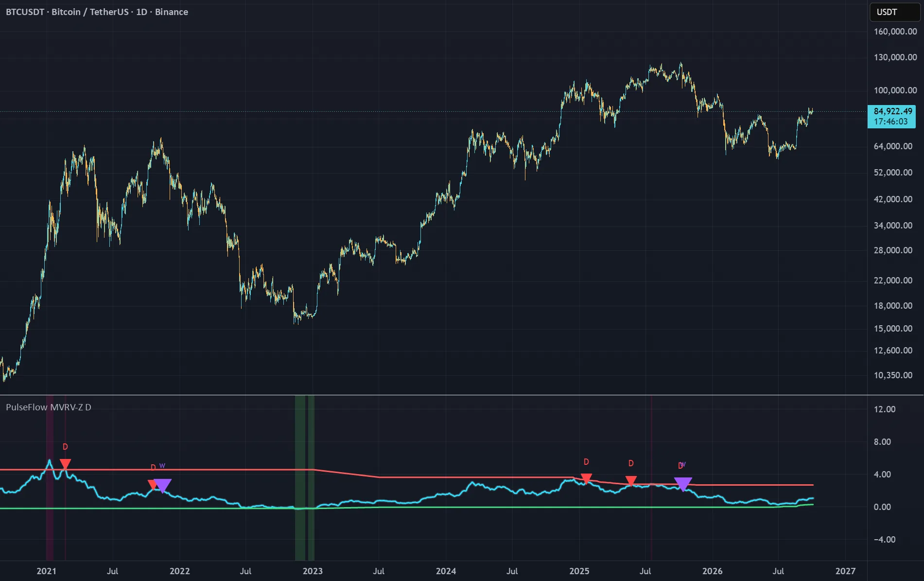Click the purple W triangle marker in late 2021
The height and width of the screenshot is (581, 924).
click(x=162, y=485)
